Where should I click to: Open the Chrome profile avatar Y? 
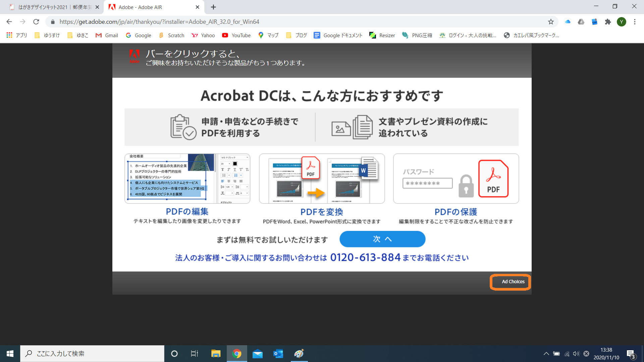click(x=622, y=22)
